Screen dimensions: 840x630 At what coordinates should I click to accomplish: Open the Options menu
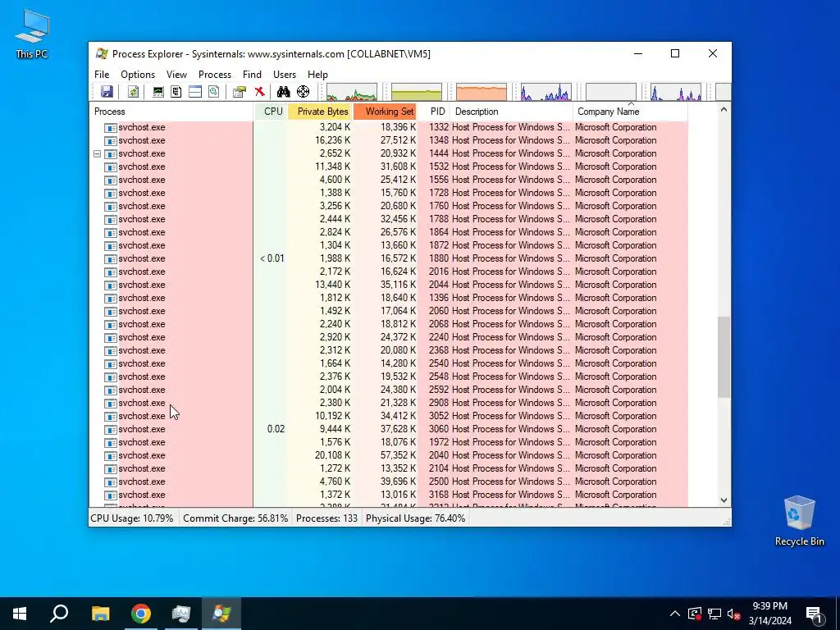(138, 75)
